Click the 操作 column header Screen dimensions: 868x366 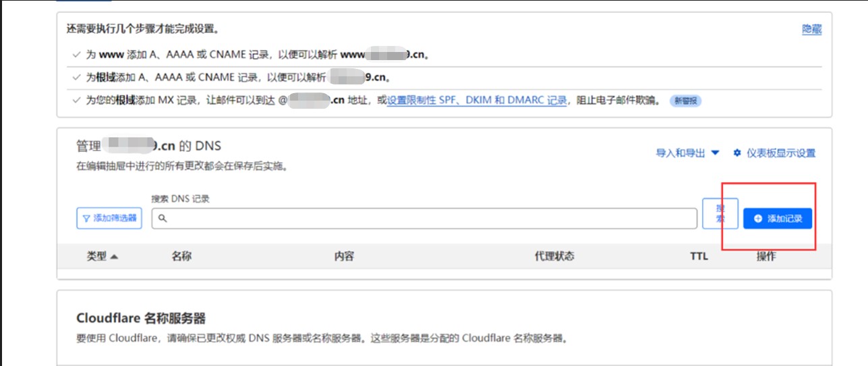[x=766, y=256]
